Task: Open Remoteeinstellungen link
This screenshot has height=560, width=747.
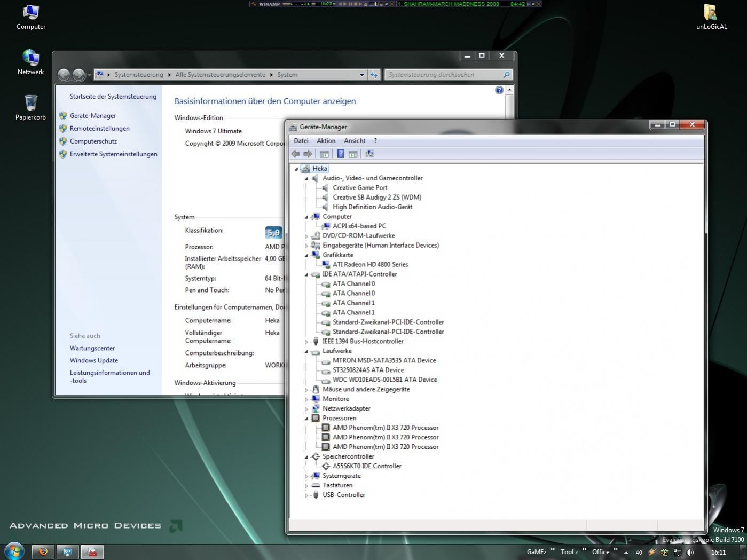Action: click(99, 128)
